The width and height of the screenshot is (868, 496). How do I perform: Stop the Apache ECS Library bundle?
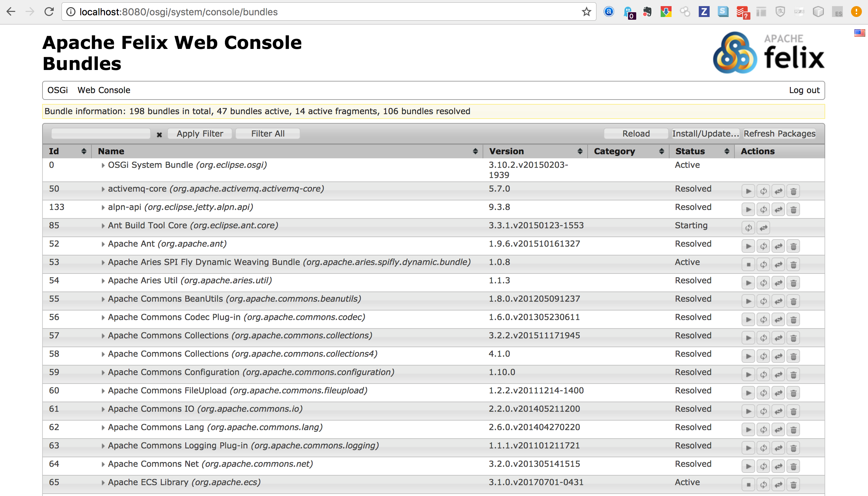[x=748, y=485]
